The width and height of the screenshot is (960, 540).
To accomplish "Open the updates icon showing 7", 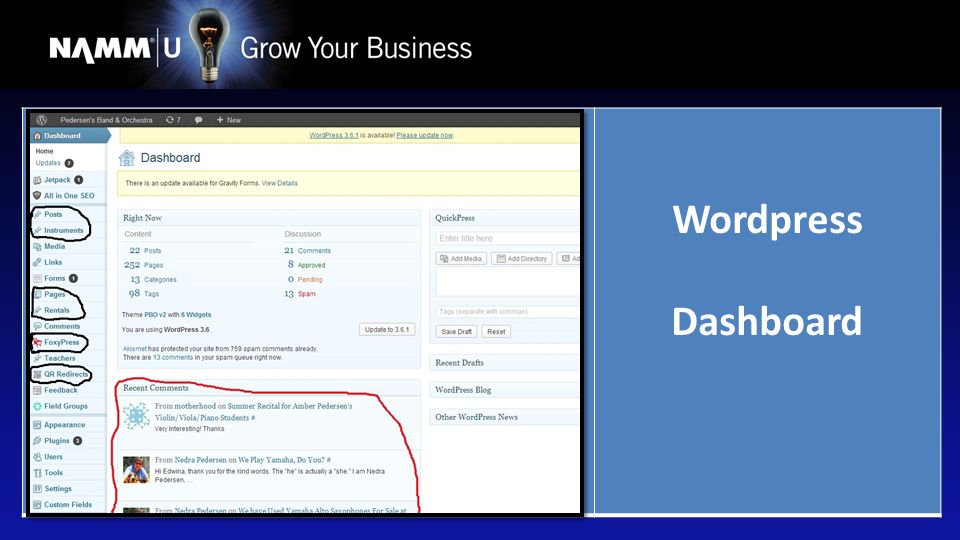I will pyautogui.click(x=173, y=120).
